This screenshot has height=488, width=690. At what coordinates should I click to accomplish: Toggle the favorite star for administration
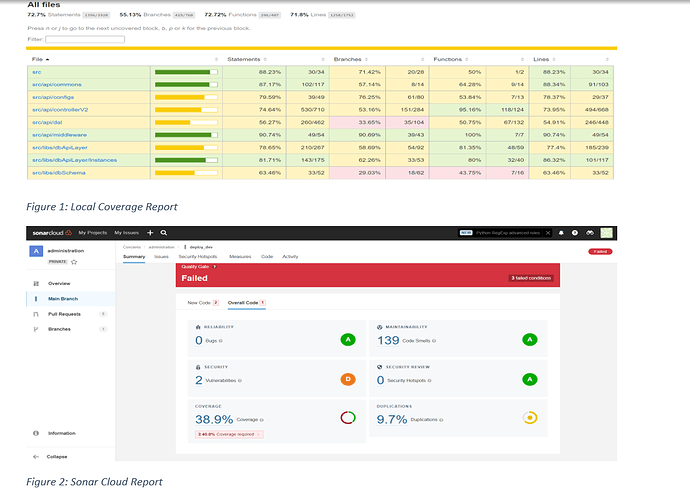tap(74, 262)
